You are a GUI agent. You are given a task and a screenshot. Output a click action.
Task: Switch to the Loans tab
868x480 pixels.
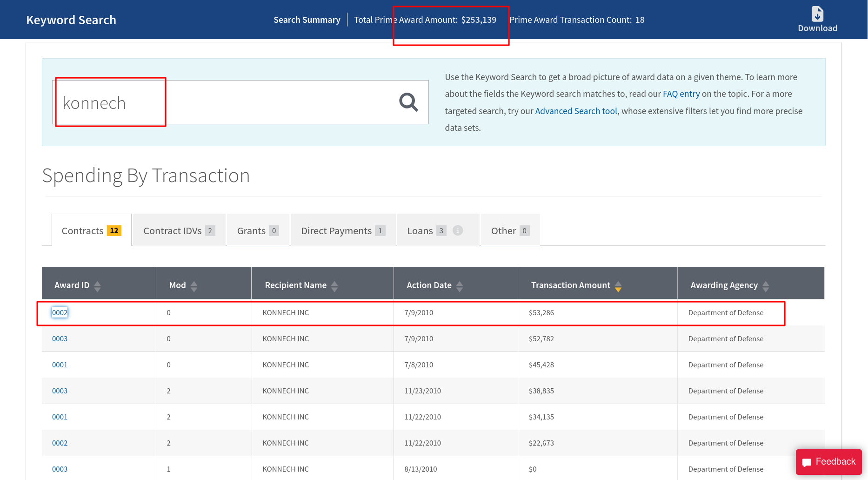pos(421,230)
